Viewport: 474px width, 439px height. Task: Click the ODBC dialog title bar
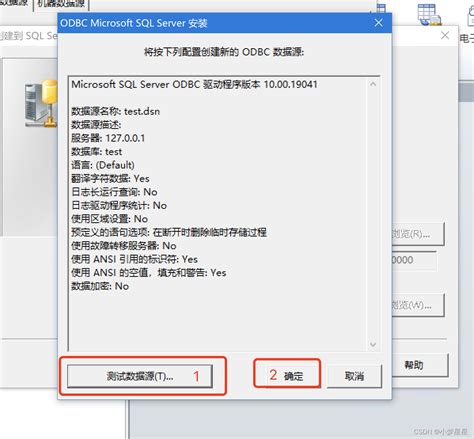(x=213, y=23)
